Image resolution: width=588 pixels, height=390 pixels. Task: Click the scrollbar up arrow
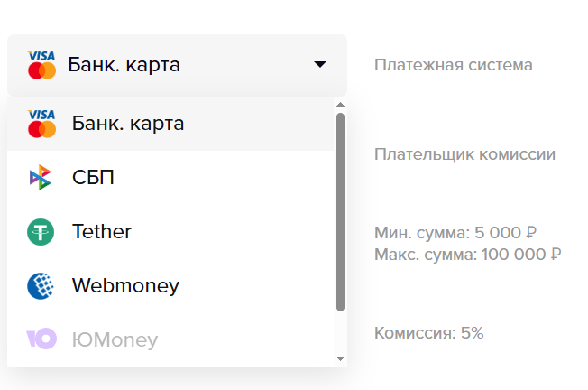tap(340, 106)
